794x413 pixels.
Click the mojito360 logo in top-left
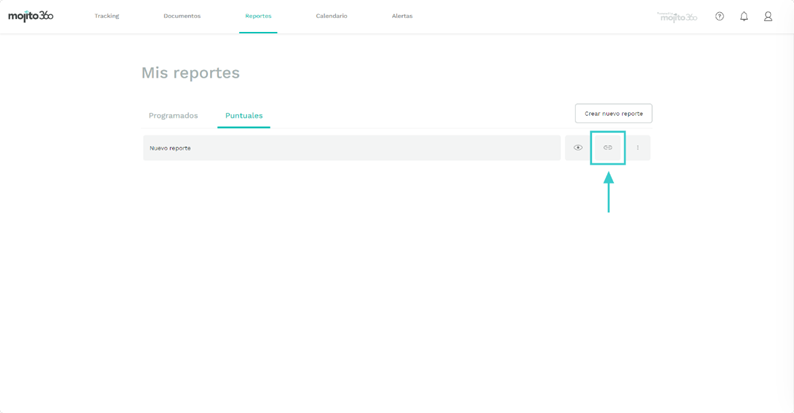click(x=31, y=16)
